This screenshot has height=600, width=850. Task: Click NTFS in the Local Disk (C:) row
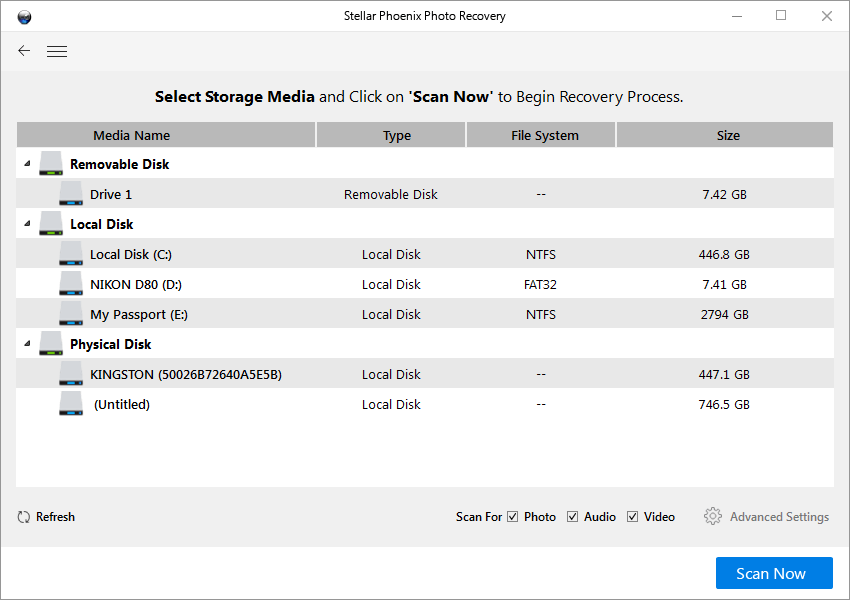[x=541, y=255]
